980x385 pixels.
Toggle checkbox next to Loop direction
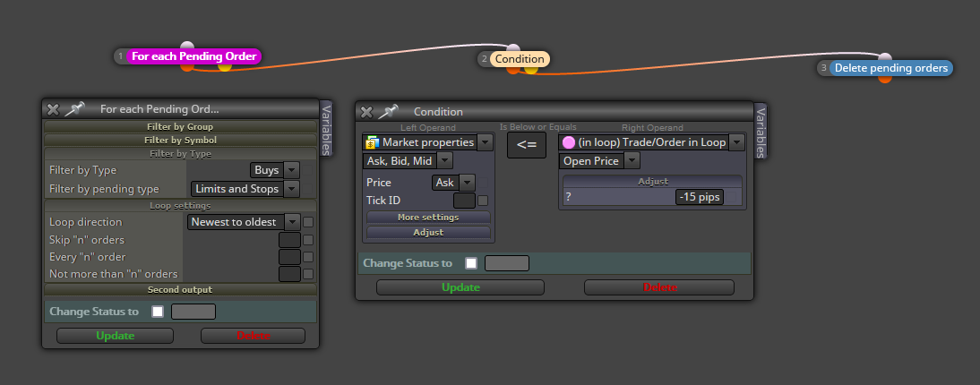[308, 222]
